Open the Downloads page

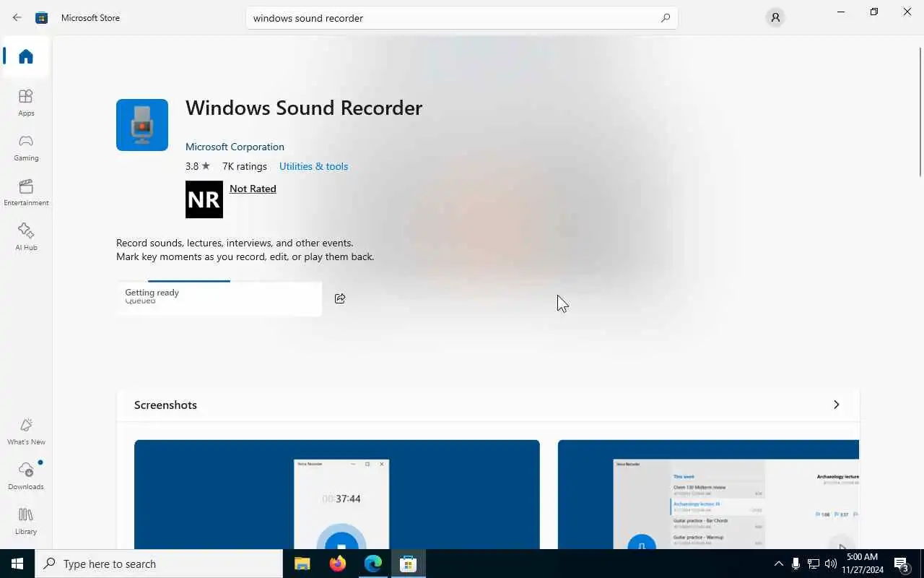tap(26, 476)
